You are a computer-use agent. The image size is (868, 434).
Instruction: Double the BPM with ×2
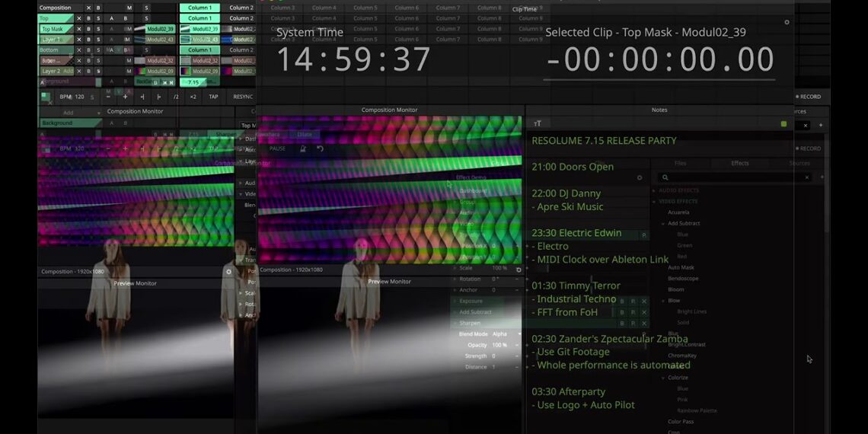(193, 97)
